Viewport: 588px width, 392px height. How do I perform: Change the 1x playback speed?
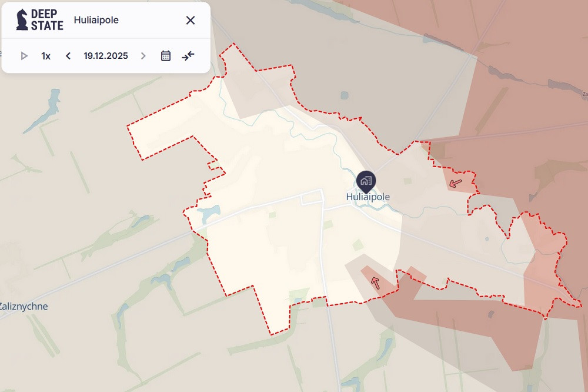[46, 56]
